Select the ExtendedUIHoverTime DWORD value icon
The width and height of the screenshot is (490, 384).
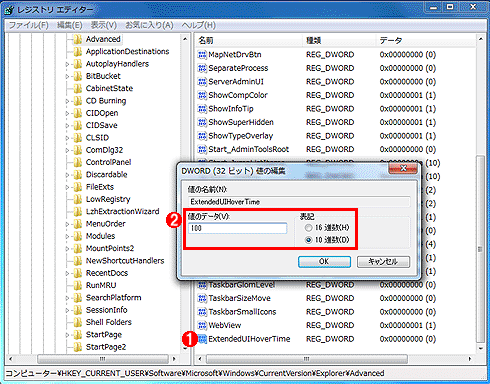202,339
